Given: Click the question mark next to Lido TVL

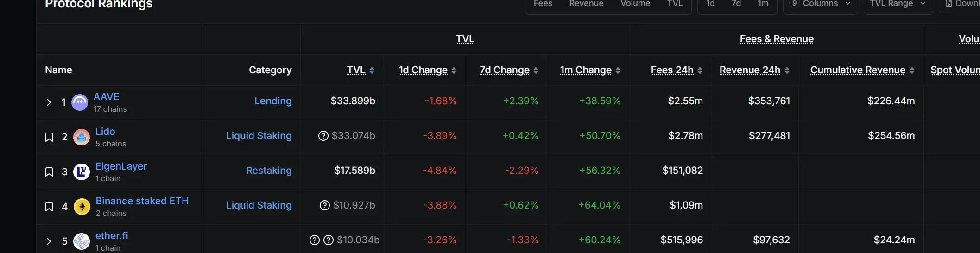Looking at the screenshot, I should click(x=323, y=136).
